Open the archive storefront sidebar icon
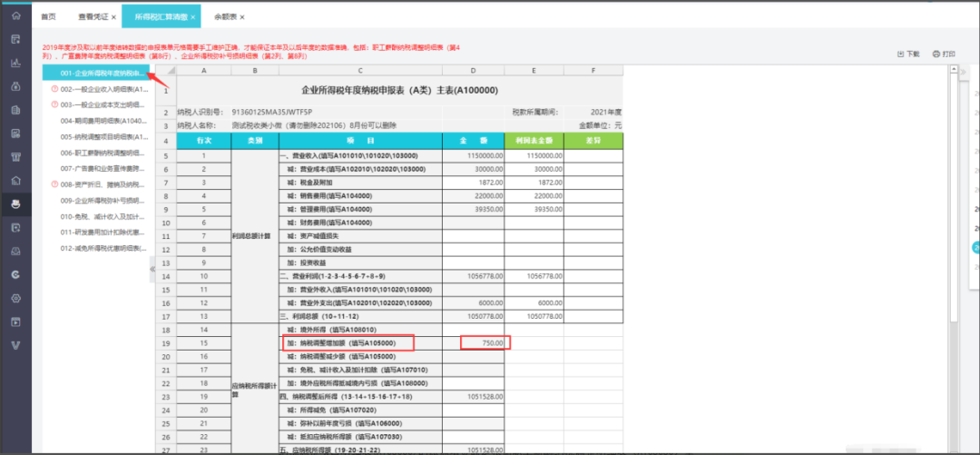980x455 pixels. tap(15, 156)
